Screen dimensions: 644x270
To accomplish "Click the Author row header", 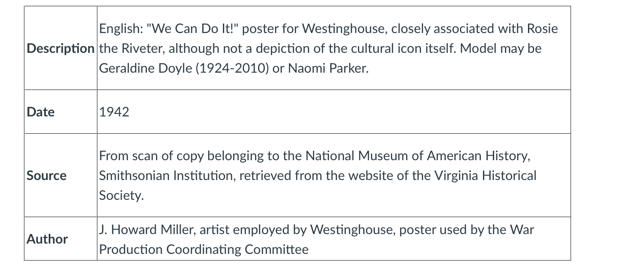I will click(x=47, y=239).
